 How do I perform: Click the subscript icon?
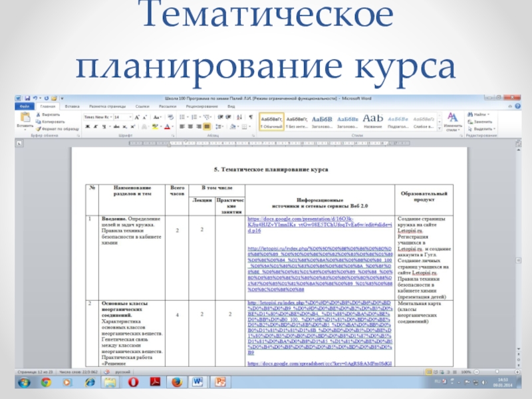(x=125, y=126)
